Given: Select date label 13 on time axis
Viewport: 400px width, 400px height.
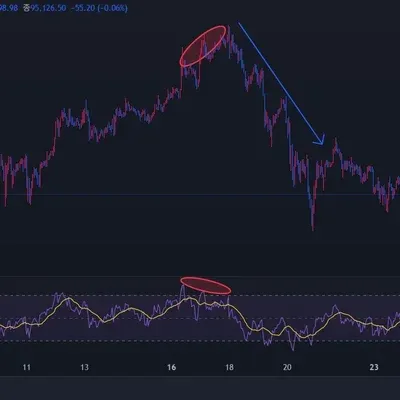Looking at the screenshot, I should 85,367.
